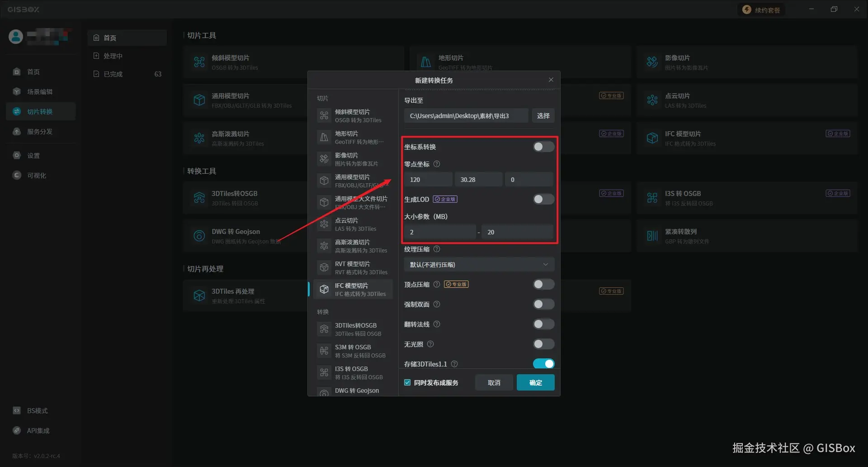The image size is (868, 467).
Task: Open 场景编辑 in the left sidebar
Action: (x=41, y=91)
